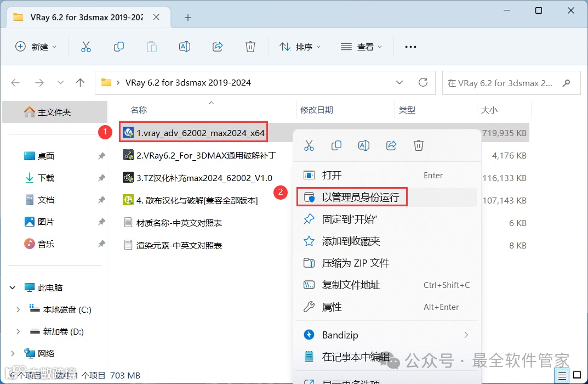Unpin 音乐 from quick access
This screenshot has height=384, width=588.
101,244
